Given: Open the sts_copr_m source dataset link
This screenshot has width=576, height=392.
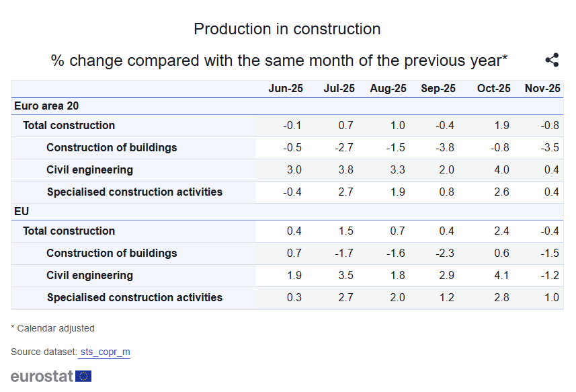Looking at the screenshot, I should [104, 352].
